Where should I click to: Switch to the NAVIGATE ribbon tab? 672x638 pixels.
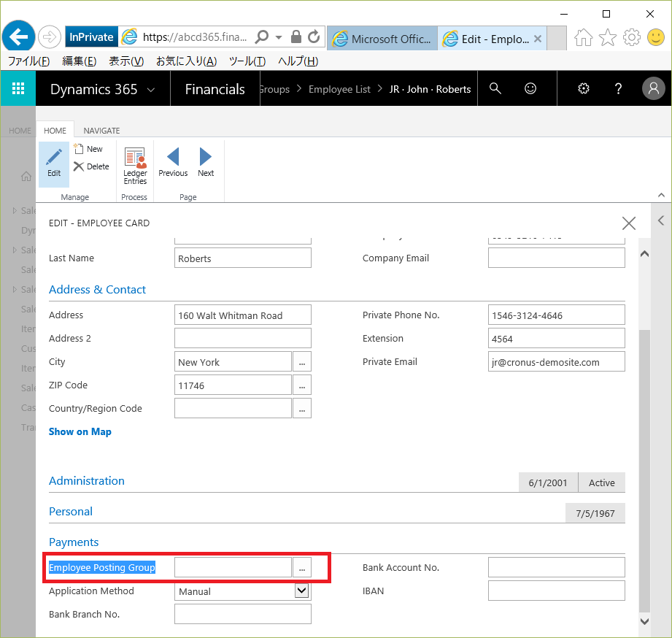pyautogui.click(x=101, y=131)
